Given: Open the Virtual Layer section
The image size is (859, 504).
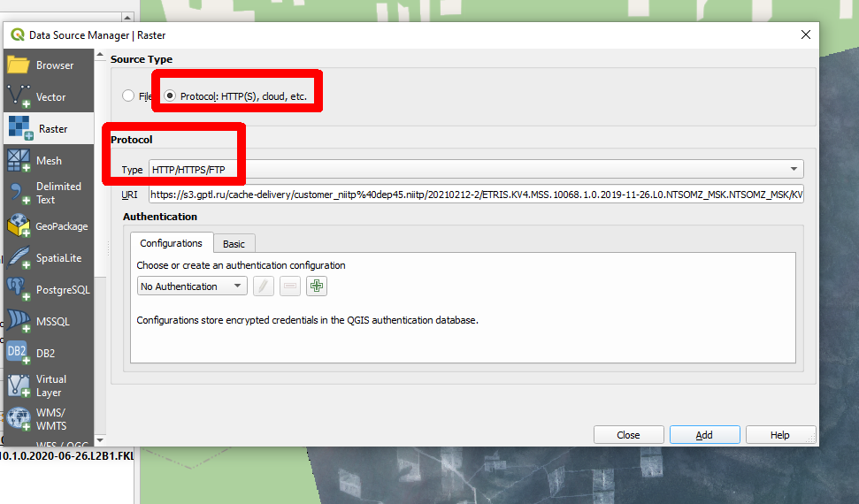Looking at the screenshot, I should click(49, 386).
